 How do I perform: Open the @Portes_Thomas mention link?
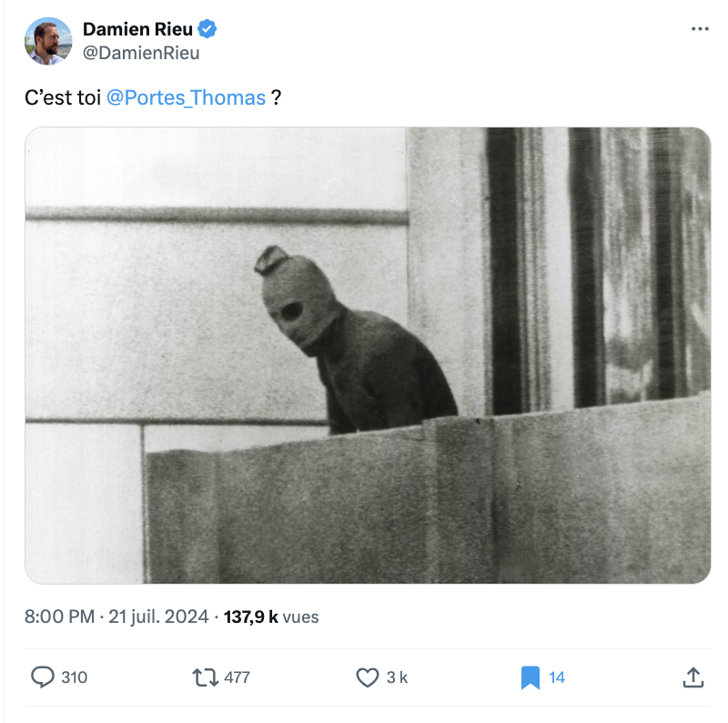186,97
